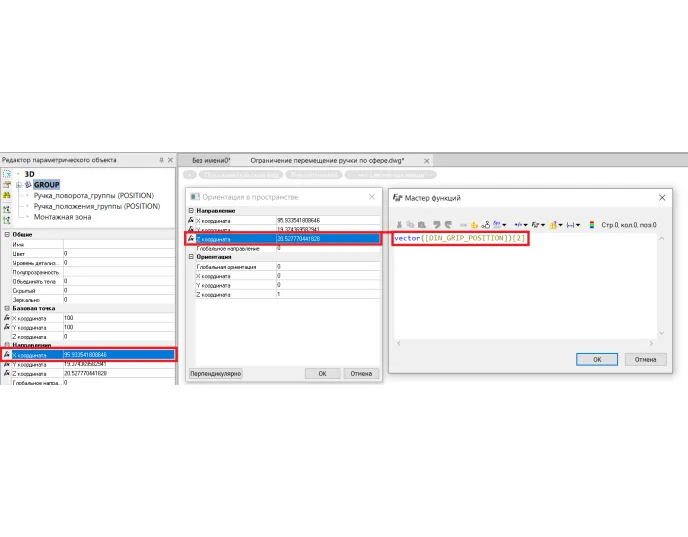Click the fx icon for Базовая точка X координата
The height and width of the screenshot is (537, 688).
(7, 318)
